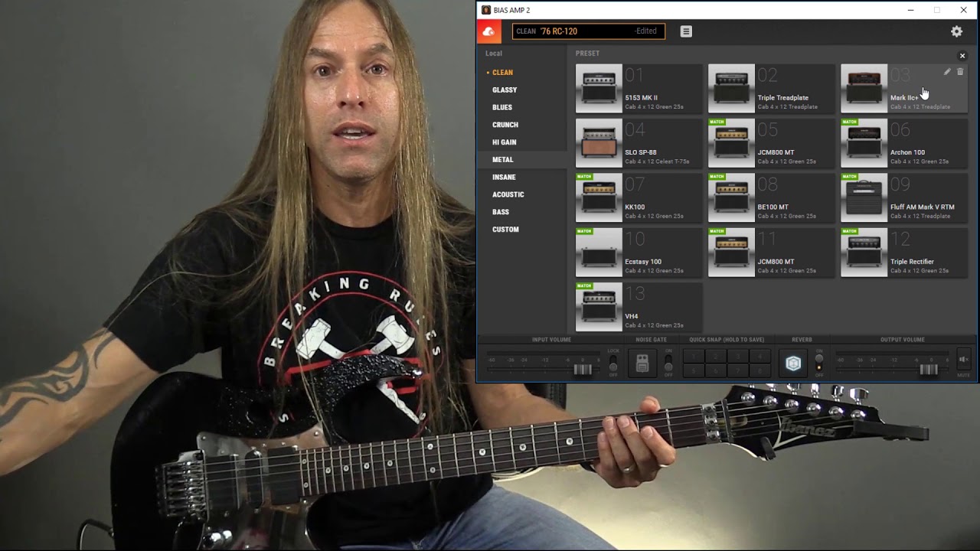
Task: Load the BE100 MT amp preset
Action: (771, 197)
